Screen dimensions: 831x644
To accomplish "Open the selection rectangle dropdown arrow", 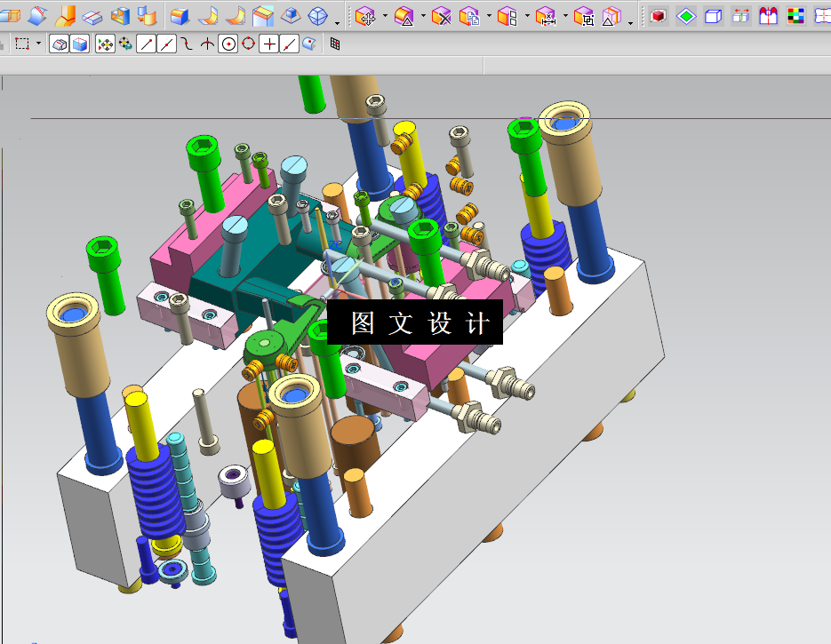I will pyautogui.click(x=38, y=44).
